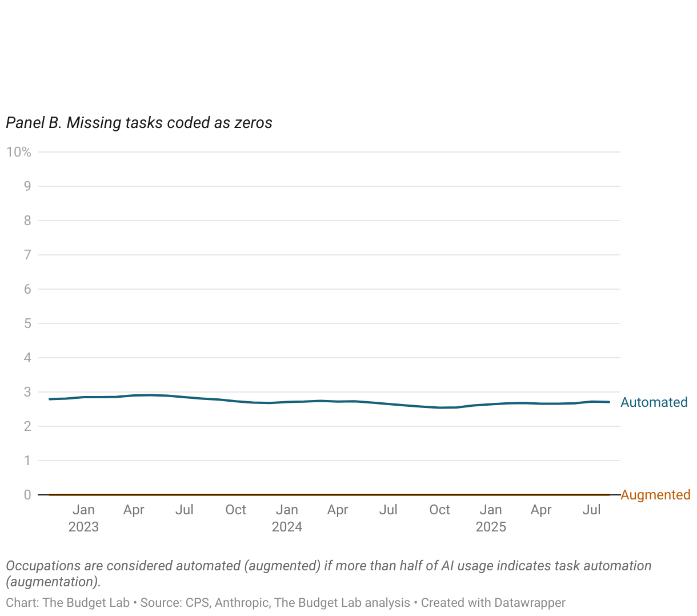Click the 5 y-axis label

click(27, 323)
